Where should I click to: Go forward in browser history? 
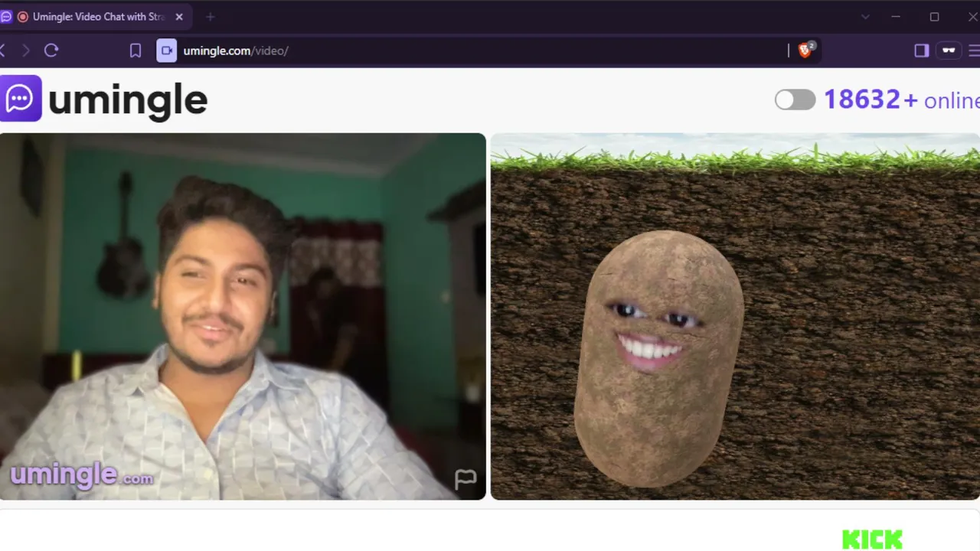pos(25,51)
